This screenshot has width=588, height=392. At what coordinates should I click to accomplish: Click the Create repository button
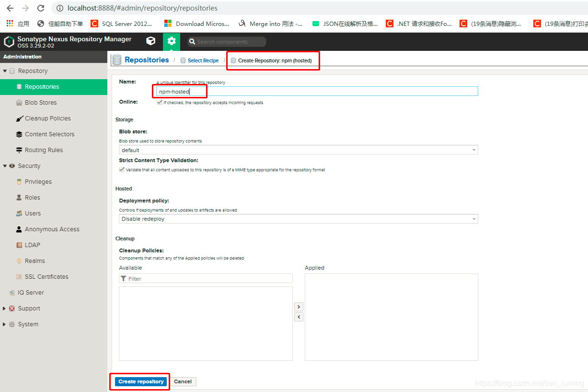[141, 381]
